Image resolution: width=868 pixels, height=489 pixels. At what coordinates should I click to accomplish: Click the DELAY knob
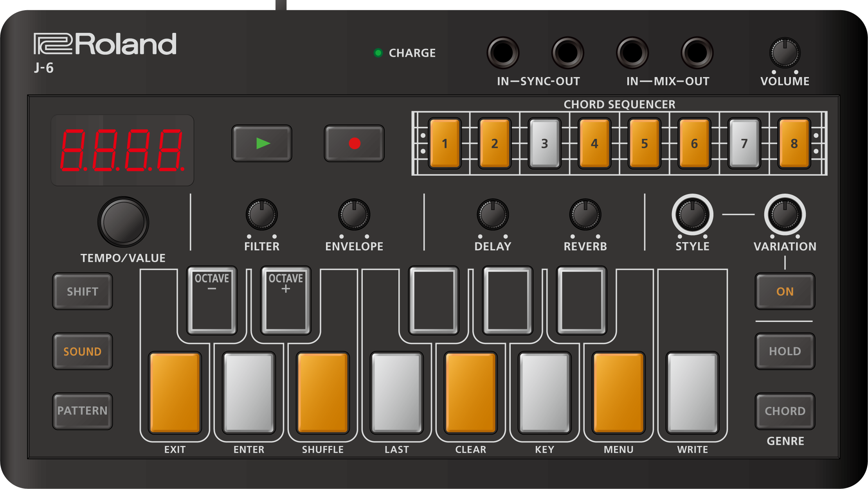[x=493, y=214]
